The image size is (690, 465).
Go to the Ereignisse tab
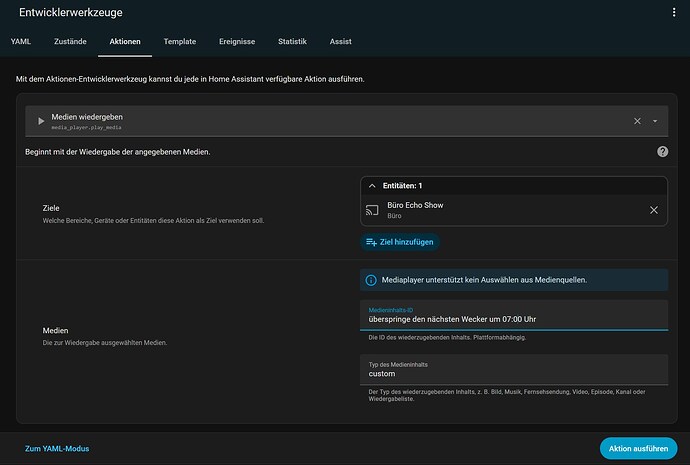pyautogui.click(x=237, y=41)
